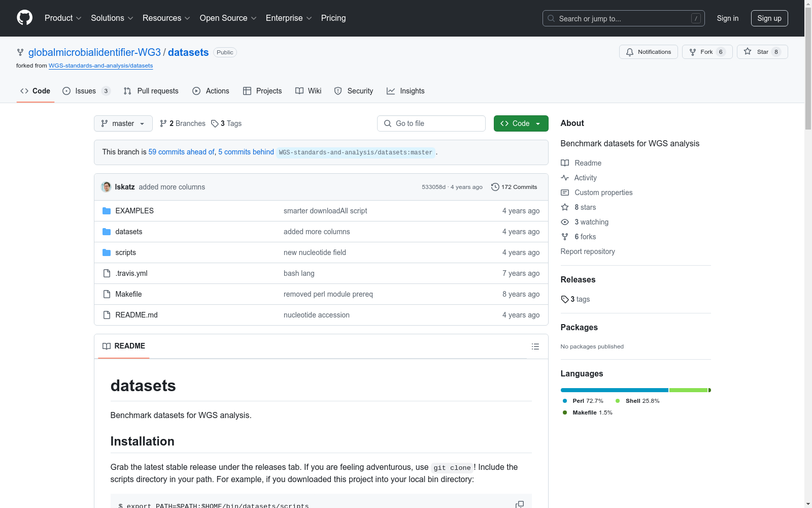Screen dimensions: 812x508
Task: Click the Custom properties icon
Action: [565, 193]
